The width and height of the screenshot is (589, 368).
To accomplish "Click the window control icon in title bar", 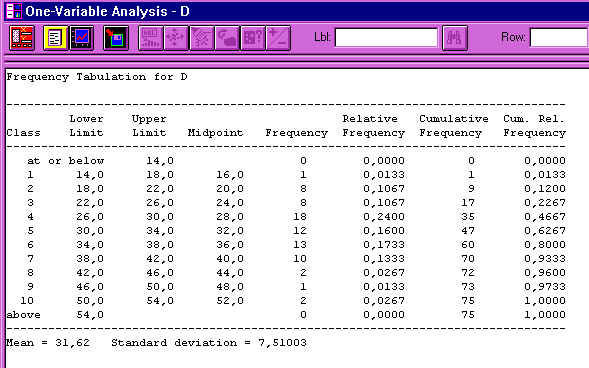I will [x=14, y=11].
